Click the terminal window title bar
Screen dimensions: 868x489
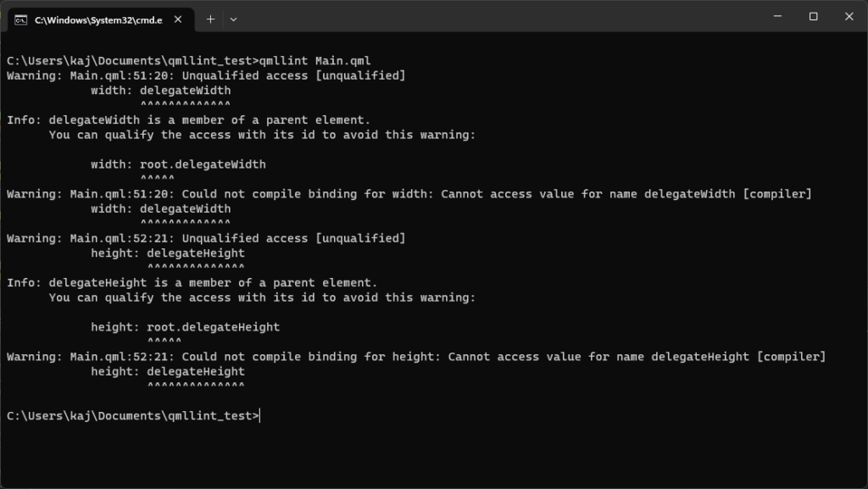click(x=509, y=16)
